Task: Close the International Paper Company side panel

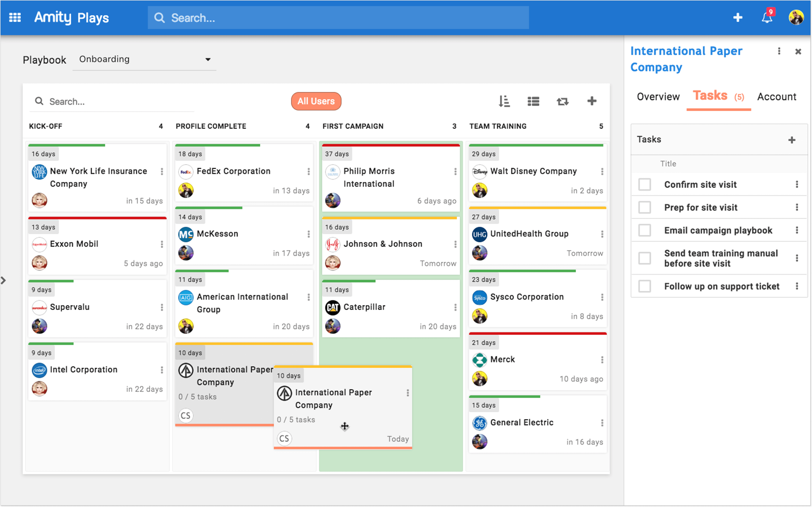Action: [x=798, y=51]
